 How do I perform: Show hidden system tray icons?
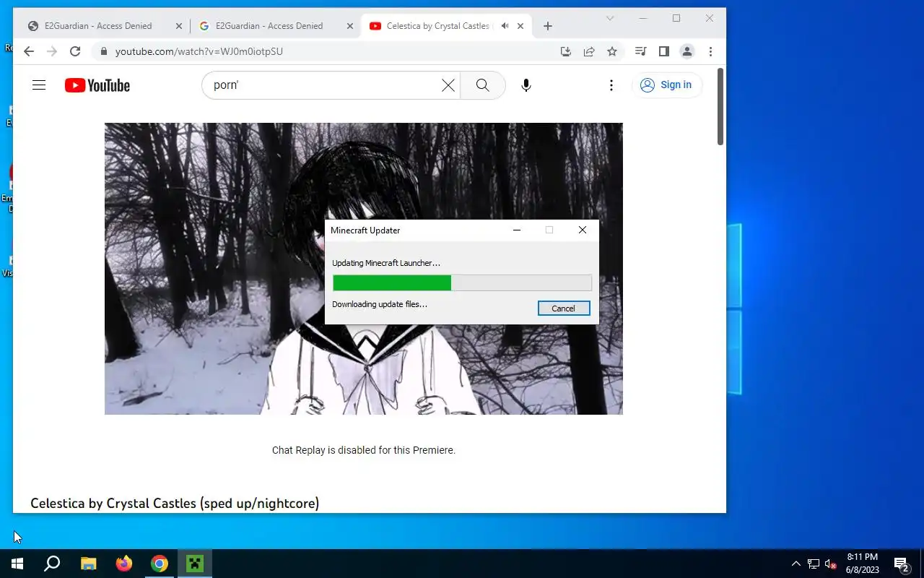[x=796, y=564]
